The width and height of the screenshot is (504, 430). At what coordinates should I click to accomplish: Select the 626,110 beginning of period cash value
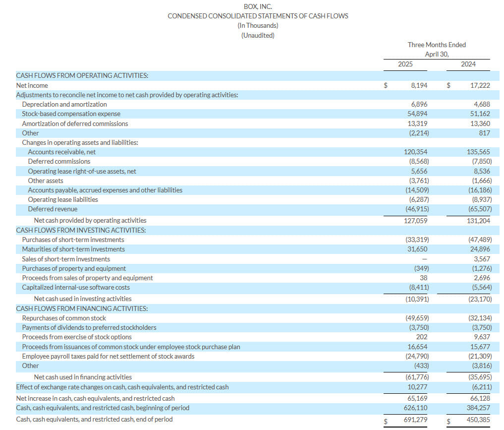click(x=416, y=408)
